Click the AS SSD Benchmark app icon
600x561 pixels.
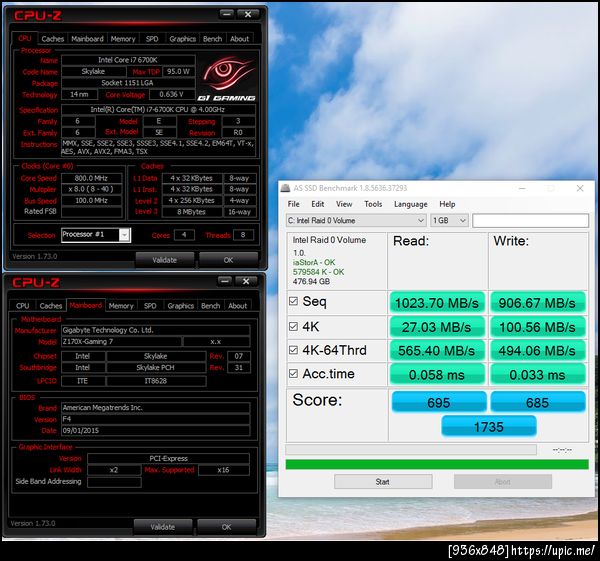point(285,188)
